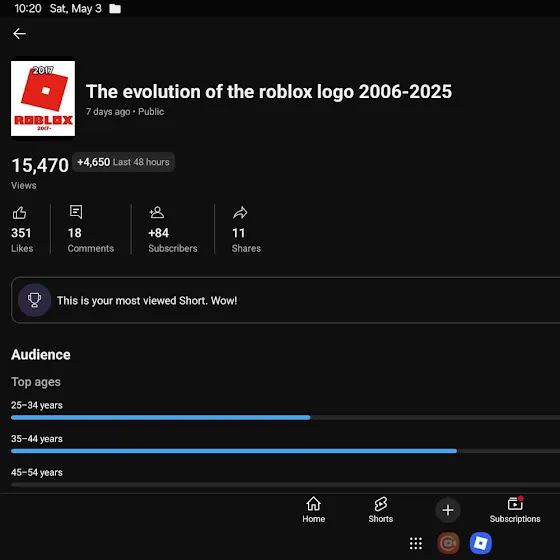Tap the Subscribers person-plus icon
The image size is (560, 560).
click(x=156, y=212)
